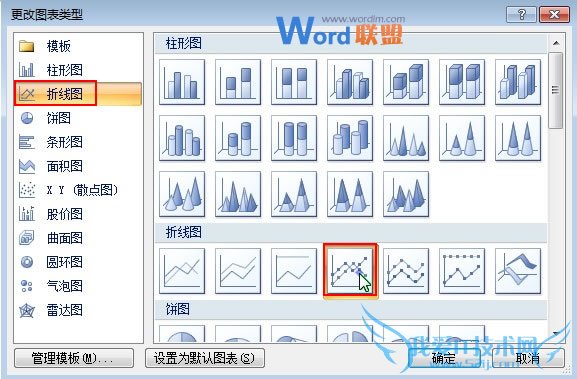Cancel with the 取消 button

click(x=528, y=358)
